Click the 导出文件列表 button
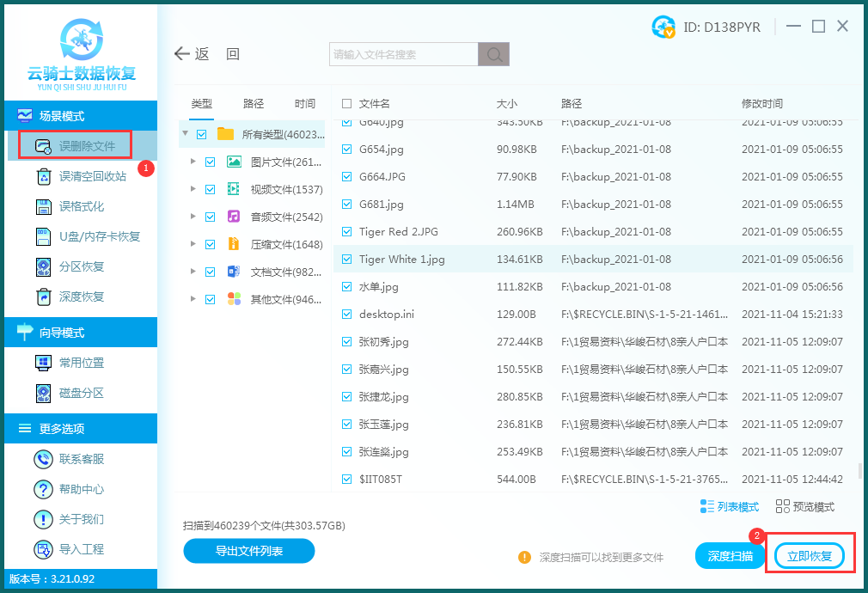The width and height of the screenshot is (868, 593). pyautogui.click(x=249, y=551)
